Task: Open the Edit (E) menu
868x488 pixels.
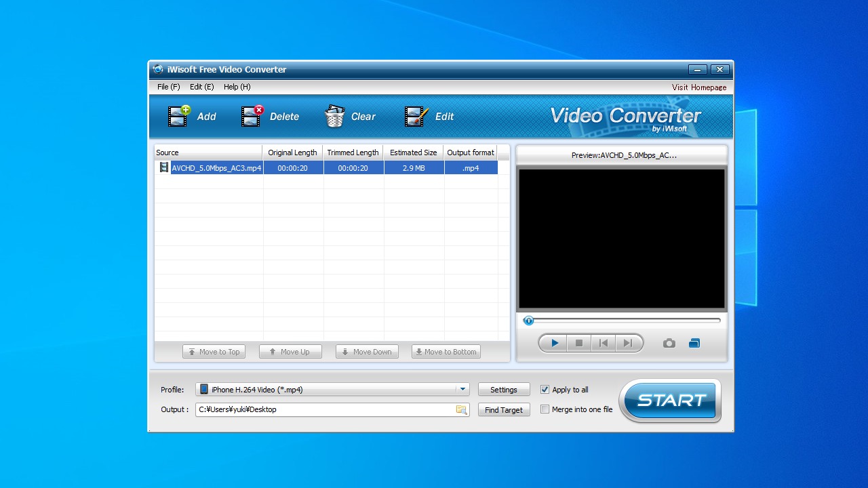Action: (202, 87)
